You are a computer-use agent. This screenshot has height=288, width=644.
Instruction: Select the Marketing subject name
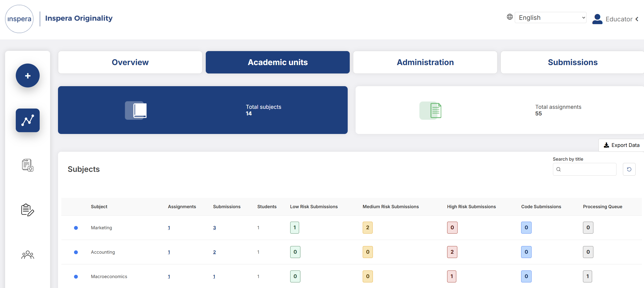pos(101,228)
